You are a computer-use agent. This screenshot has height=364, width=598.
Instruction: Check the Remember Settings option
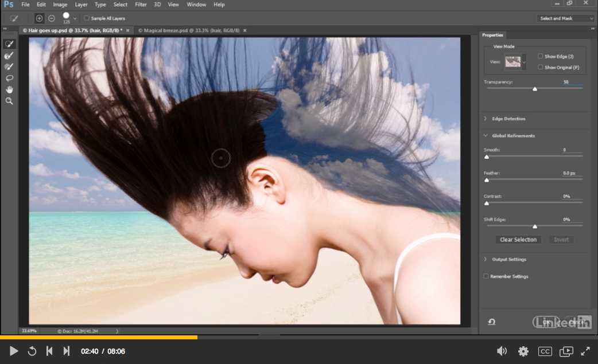pos(486,276)
